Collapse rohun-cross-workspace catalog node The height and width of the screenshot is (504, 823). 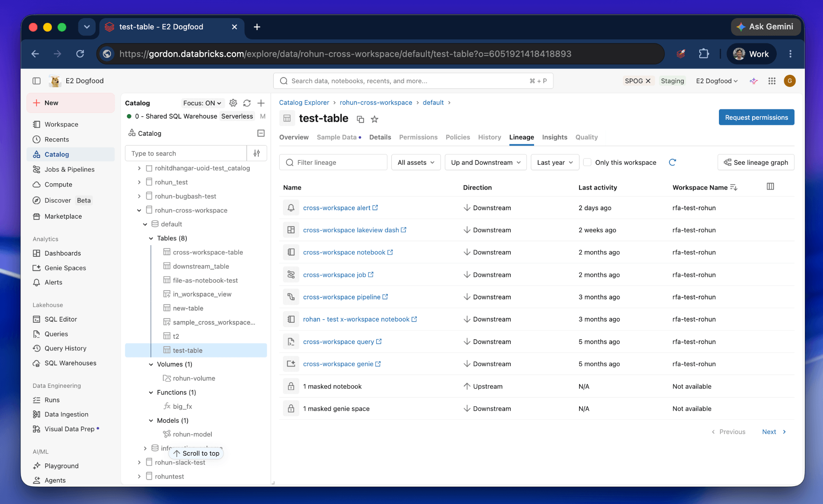click(139, 210)
